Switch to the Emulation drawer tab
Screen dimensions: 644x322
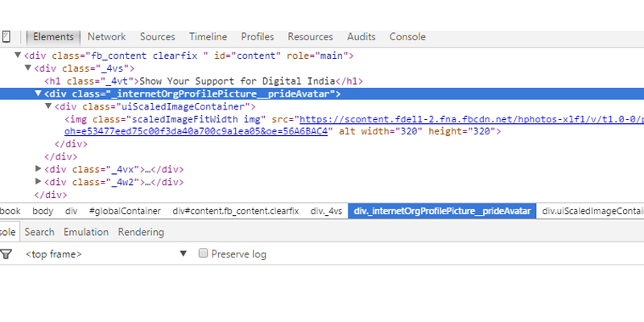pos(86,232)
